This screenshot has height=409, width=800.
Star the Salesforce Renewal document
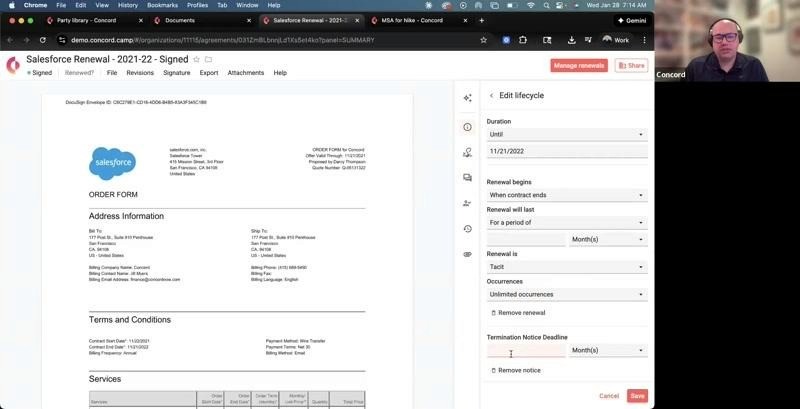(196, 60)
